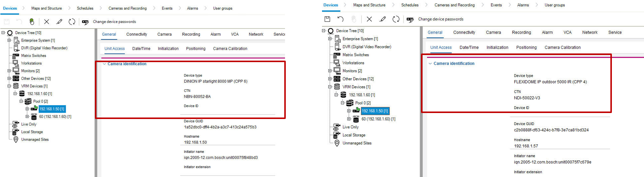Click the Other Devices icon in left window tree
Viewport: 644px width, 177px height.
pyautogui.click(x=16, y=79)
